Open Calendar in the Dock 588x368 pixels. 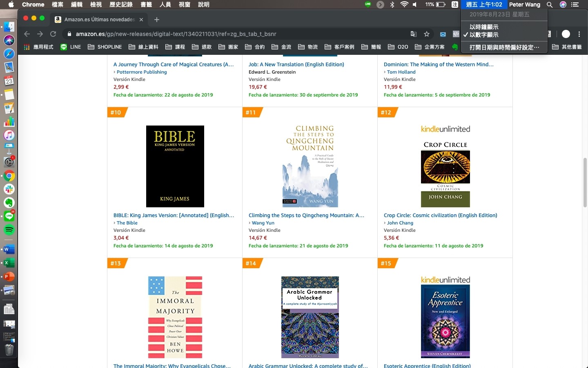click(9, 81)
